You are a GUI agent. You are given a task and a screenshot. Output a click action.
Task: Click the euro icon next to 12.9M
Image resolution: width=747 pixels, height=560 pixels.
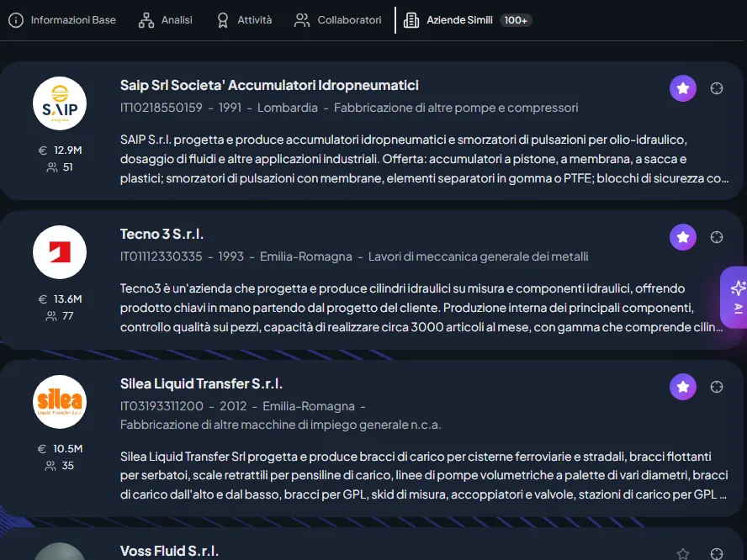coord(43,151)
